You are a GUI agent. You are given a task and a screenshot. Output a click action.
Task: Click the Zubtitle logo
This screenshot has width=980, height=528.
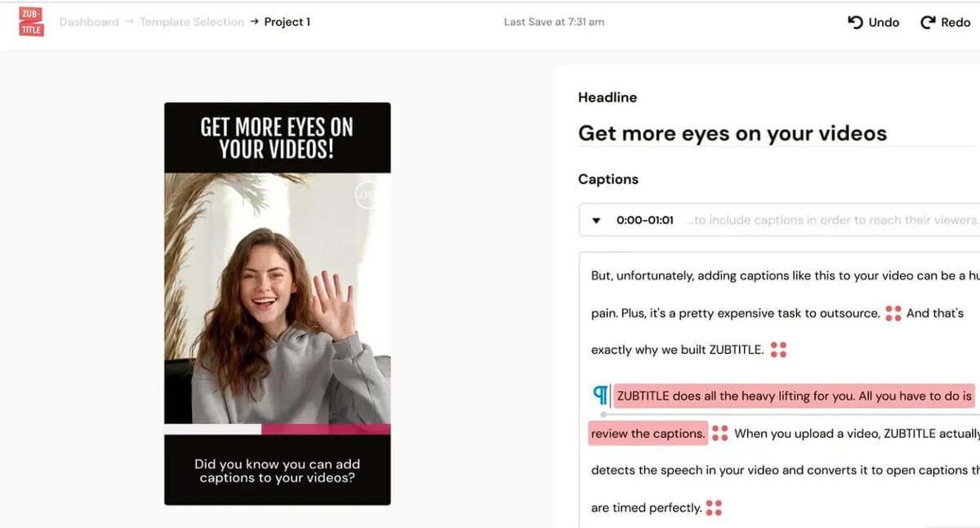coord(31,22)
